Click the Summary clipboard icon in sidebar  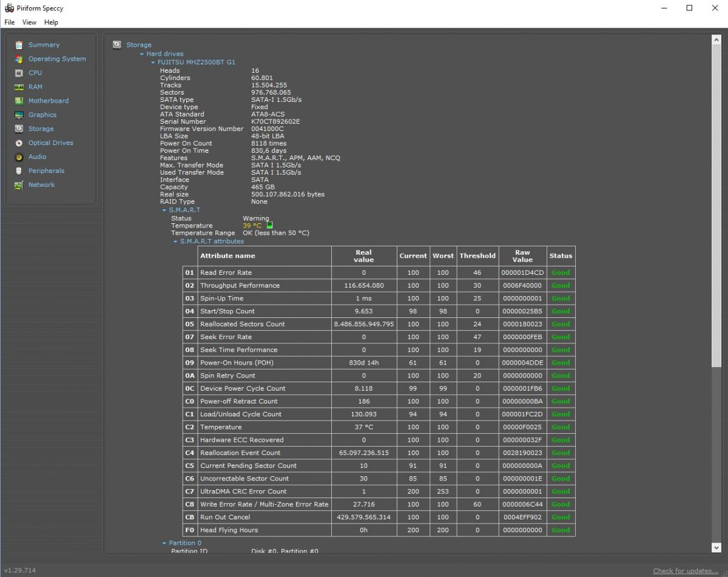click(19, 45)
